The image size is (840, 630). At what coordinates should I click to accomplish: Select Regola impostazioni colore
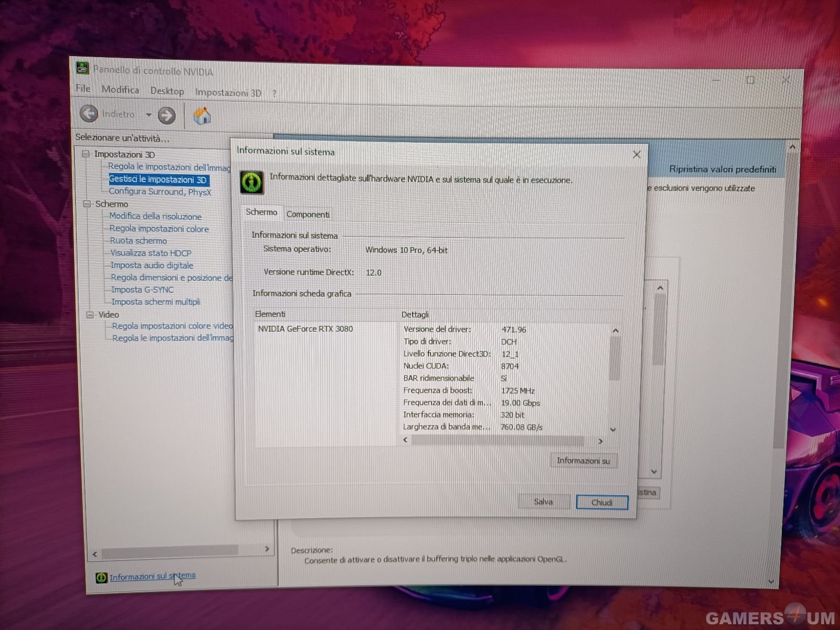pyautogui.click(x=159, y=228)
